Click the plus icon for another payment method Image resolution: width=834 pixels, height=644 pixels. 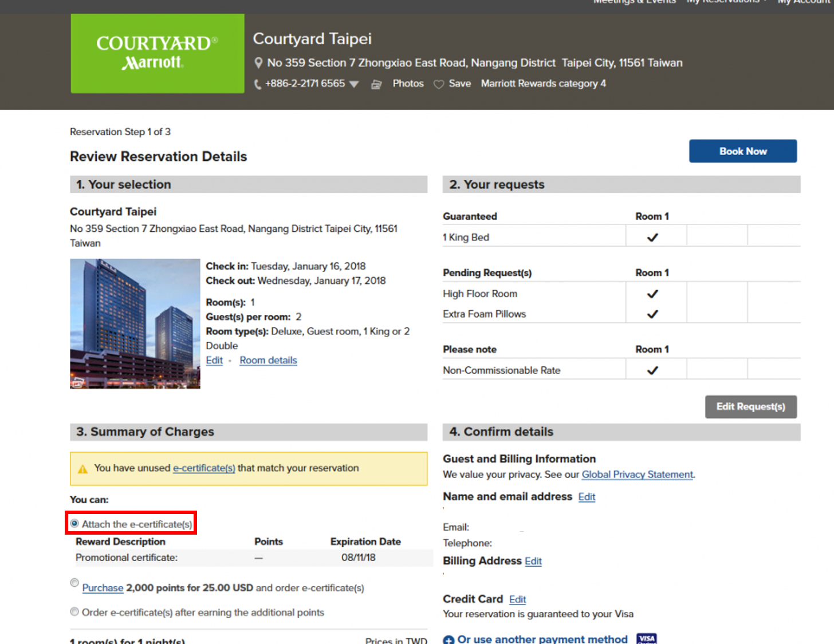pyautogui.click(x=449, y=639)
